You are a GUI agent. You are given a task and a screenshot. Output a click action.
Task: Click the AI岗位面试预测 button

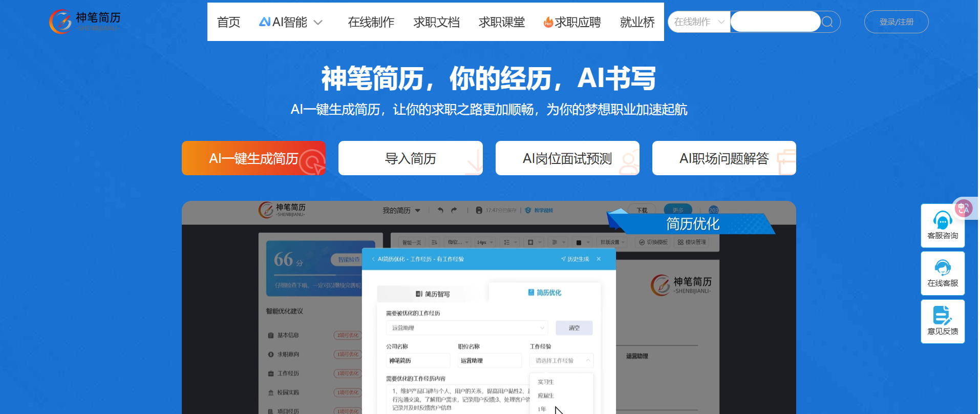pos(567,158)
